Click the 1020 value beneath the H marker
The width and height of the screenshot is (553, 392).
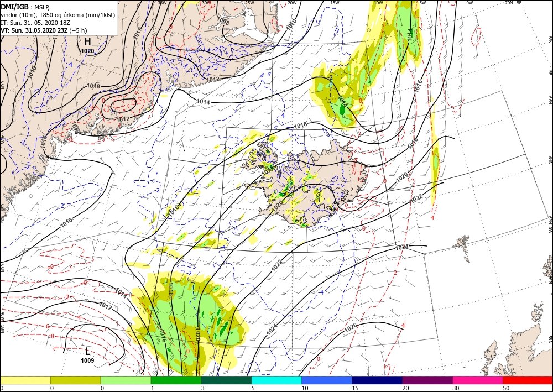click(87, 51)
